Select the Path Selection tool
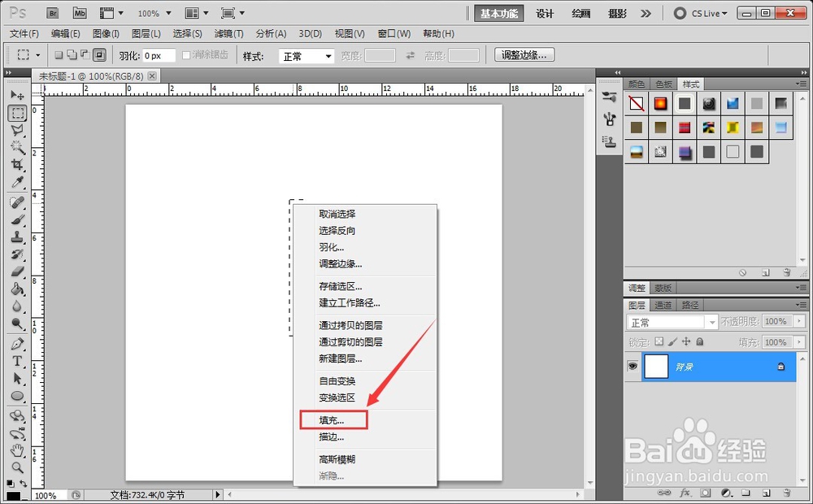Viewport: 813px width, 504px height. click(x=17, y=379)
